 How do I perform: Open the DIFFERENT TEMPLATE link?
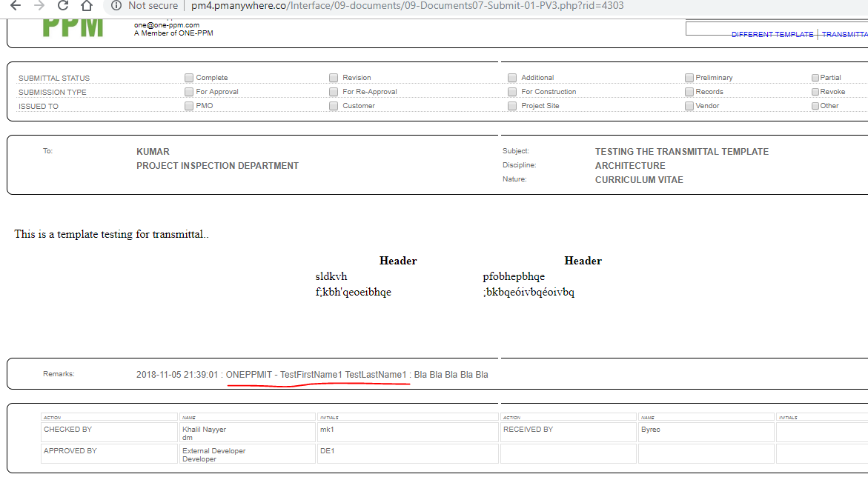[772, 35]
